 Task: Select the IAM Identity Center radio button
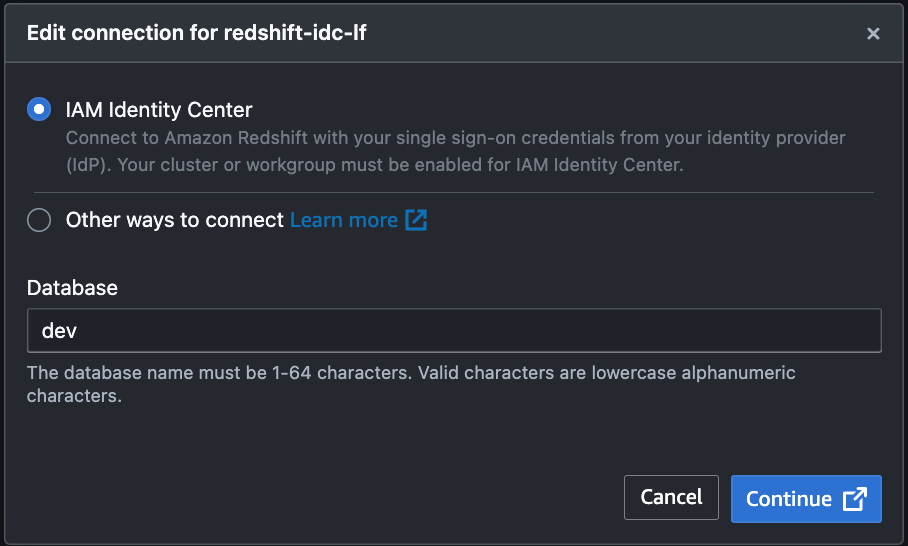[x=39, y=110]
